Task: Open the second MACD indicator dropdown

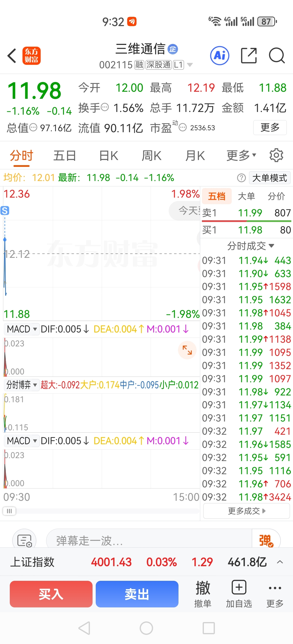Action: [x=21, y=441]
